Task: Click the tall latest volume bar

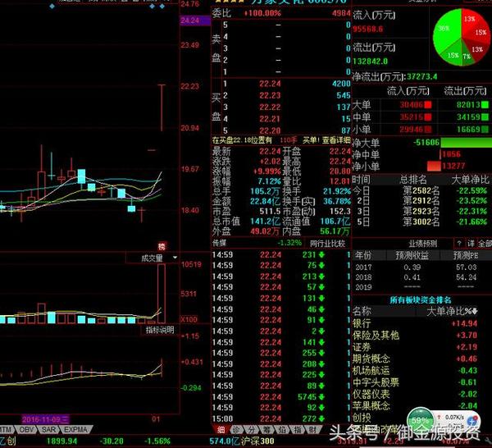Action: (162, 294)
